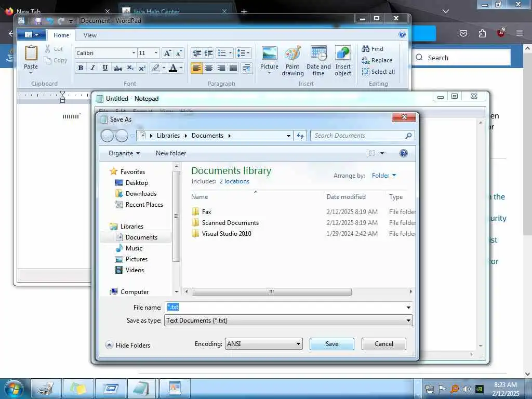Image resolution: width=532 pixels, height=399 pixels.
Task: Toggle Underline formatting in WordPad
Action: click(105, 68)
